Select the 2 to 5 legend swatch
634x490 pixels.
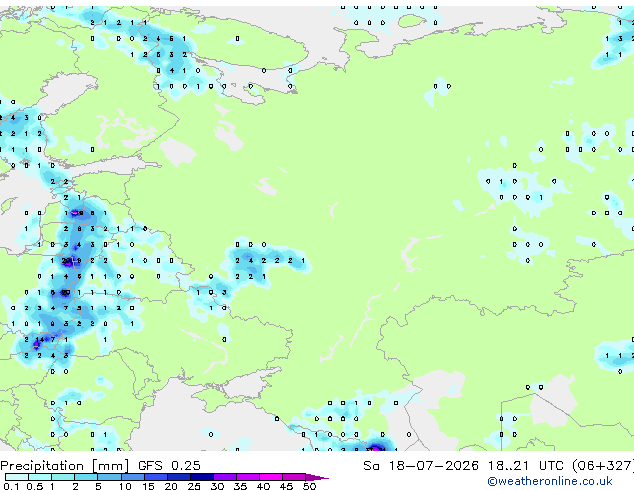click(x=86, y=477)
